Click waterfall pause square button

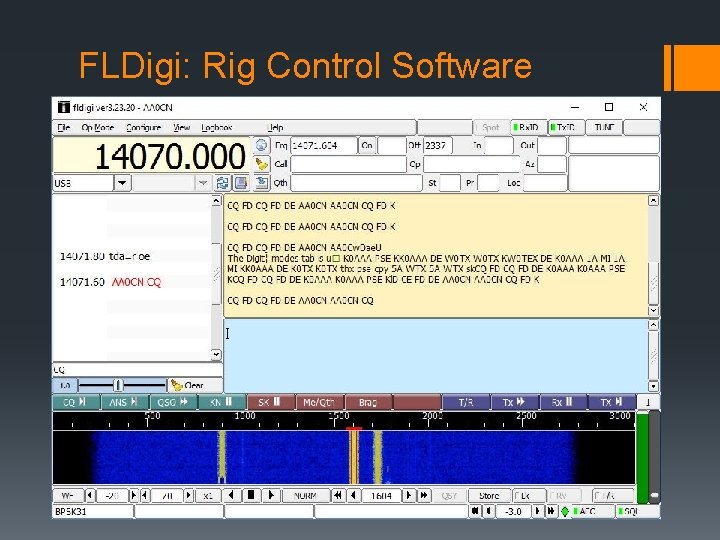tap(251, 495)
